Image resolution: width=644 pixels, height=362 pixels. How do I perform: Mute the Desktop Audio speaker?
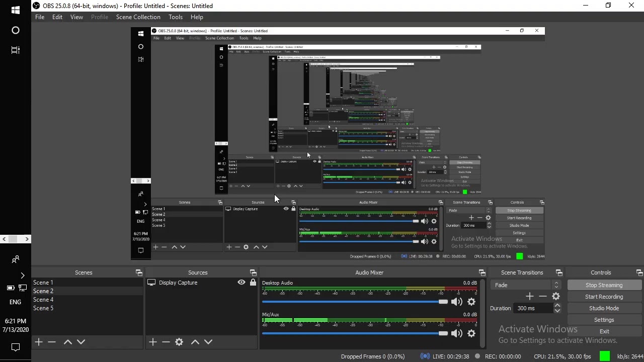(456, 302)
